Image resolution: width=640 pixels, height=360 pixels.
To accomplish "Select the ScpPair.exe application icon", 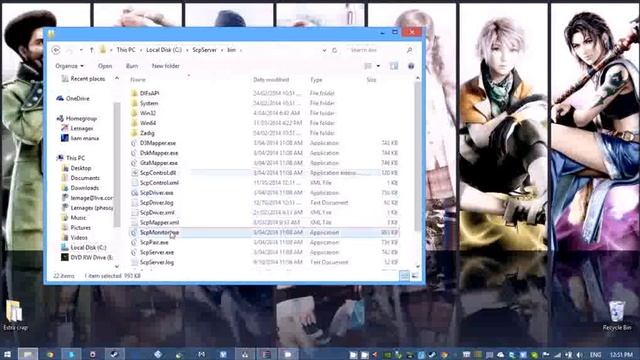I will click(x=134, y=242).
